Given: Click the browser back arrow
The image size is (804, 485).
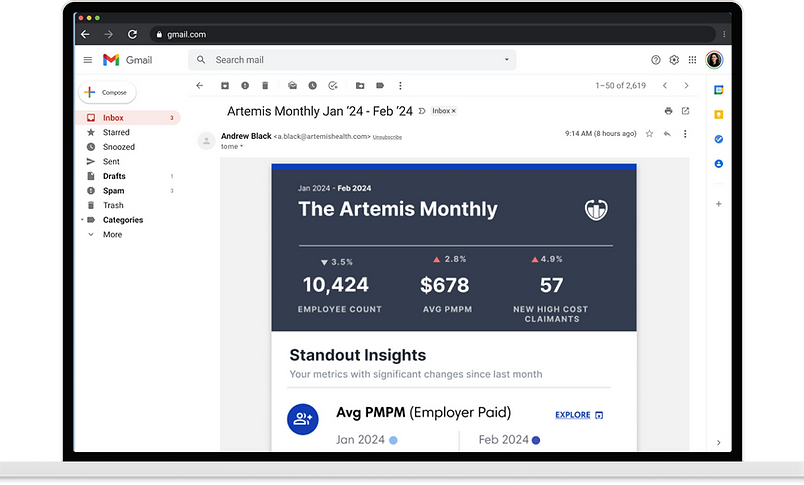Looking at the screenshot, I should point(86,34).
